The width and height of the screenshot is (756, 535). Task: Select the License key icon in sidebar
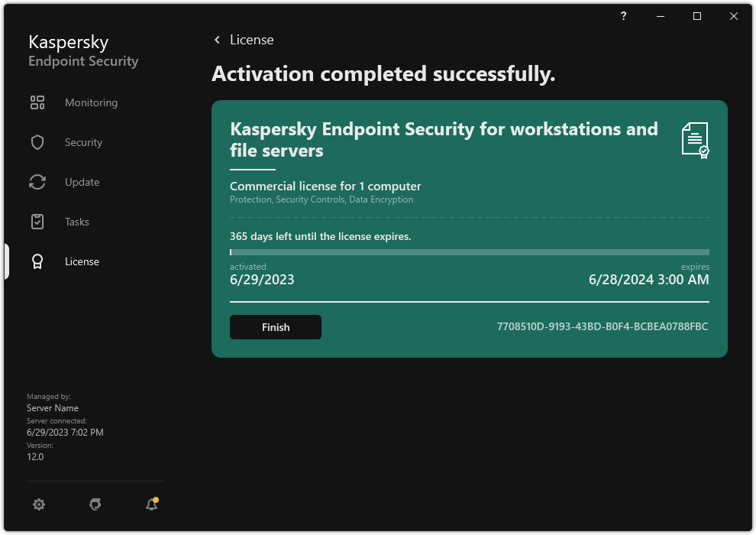(x=37, y=261)
